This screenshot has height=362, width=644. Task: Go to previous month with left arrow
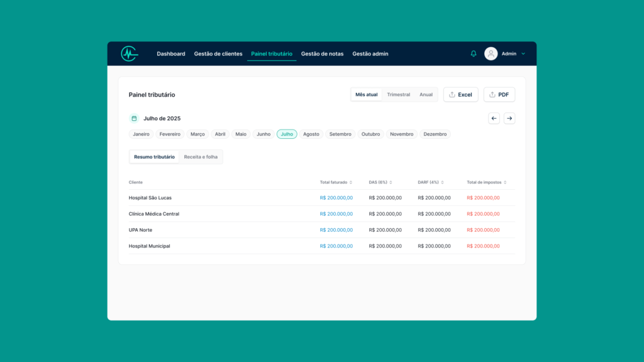click(494, 118)
